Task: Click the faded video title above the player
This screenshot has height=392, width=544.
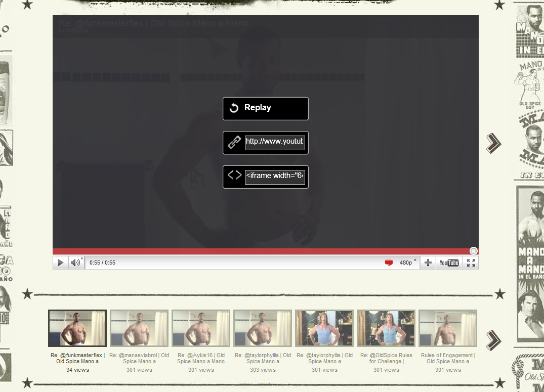Action: tap(153, 23)
